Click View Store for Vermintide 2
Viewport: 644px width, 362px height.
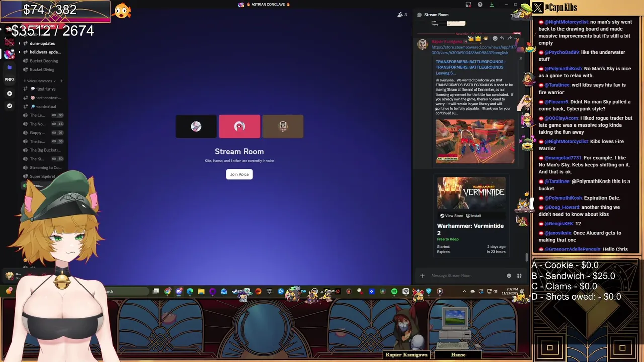point(451,216)
